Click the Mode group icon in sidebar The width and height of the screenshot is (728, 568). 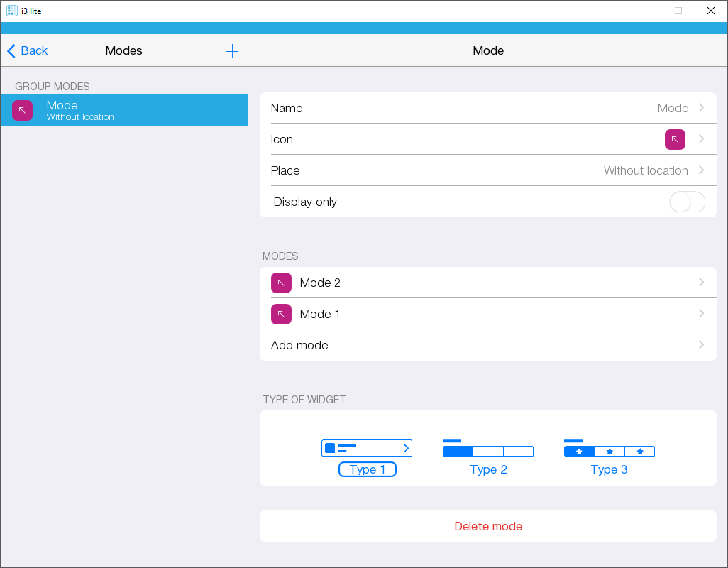point(23,111)
